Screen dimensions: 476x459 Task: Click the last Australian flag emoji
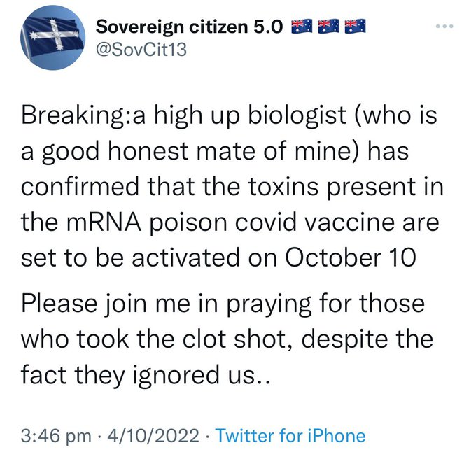pyautogui.click(x=354, y=27)
